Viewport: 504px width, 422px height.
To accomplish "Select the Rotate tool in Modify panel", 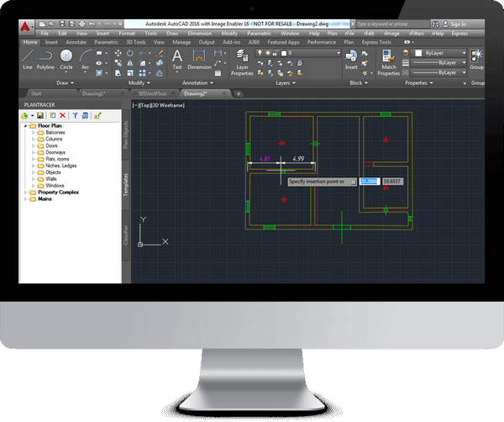I will [x=130, y=54].
